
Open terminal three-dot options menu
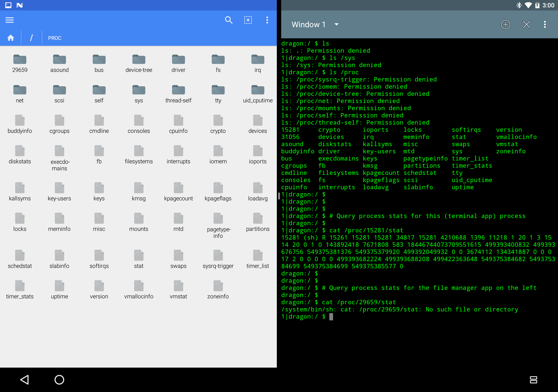tap(545, 24)
